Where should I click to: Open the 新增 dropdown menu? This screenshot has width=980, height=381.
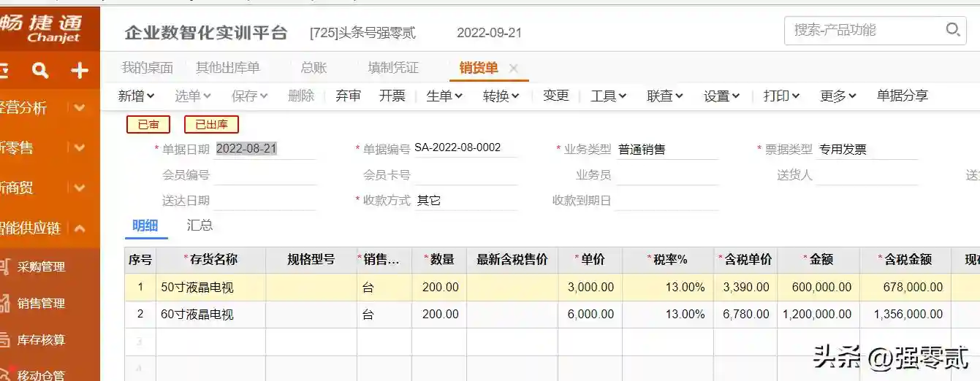tap(136, 96)
